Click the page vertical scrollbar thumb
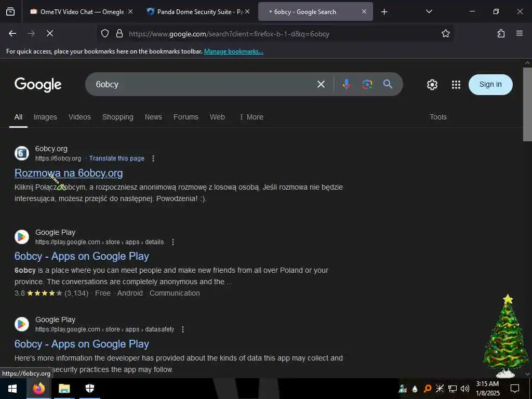Screen dimensions: 532x399 coord(527,104)
